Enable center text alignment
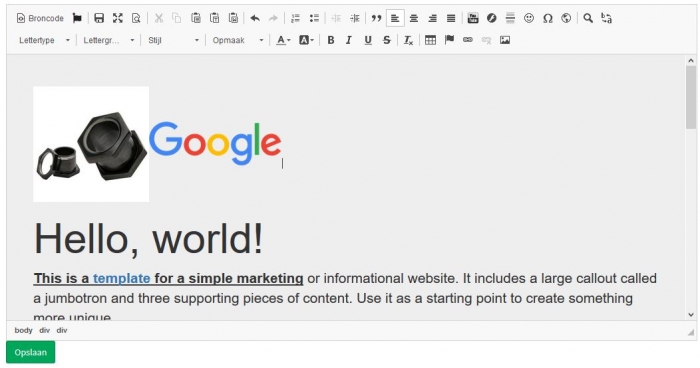Image resolution: width=700 pixels, height=368 pixels. (x=414, y=18)
